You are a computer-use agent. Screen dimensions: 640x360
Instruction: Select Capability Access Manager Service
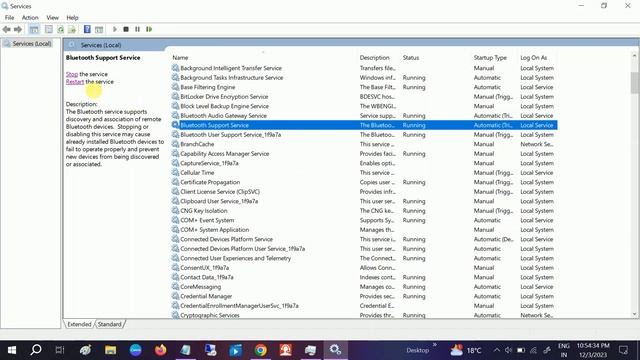[x=364, y=154]
